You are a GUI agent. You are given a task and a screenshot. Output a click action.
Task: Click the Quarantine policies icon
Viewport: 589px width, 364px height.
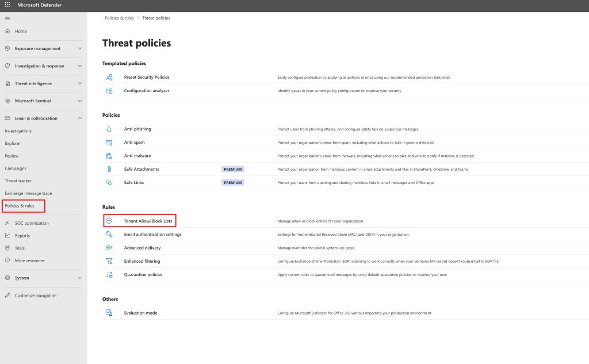109,275
